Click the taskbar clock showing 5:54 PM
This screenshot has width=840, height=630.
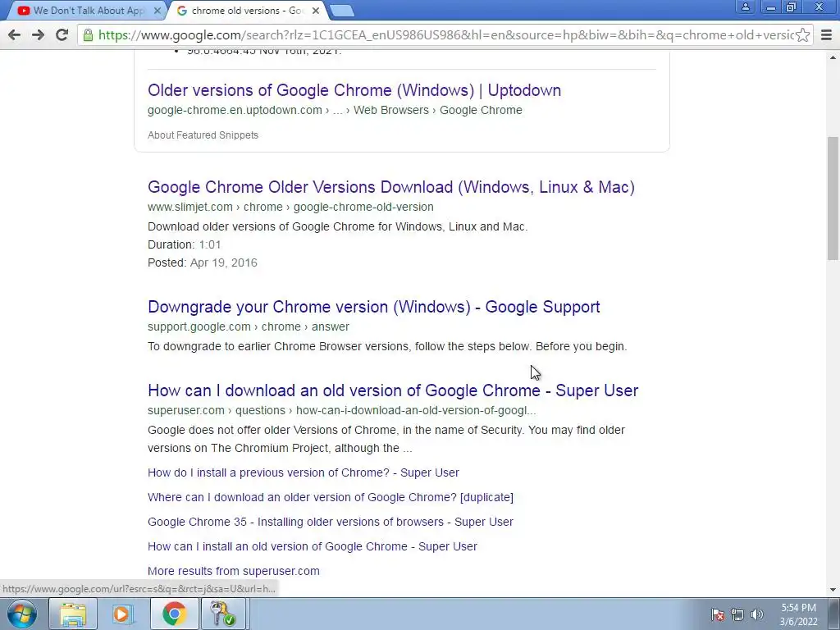tap(798, 614)
